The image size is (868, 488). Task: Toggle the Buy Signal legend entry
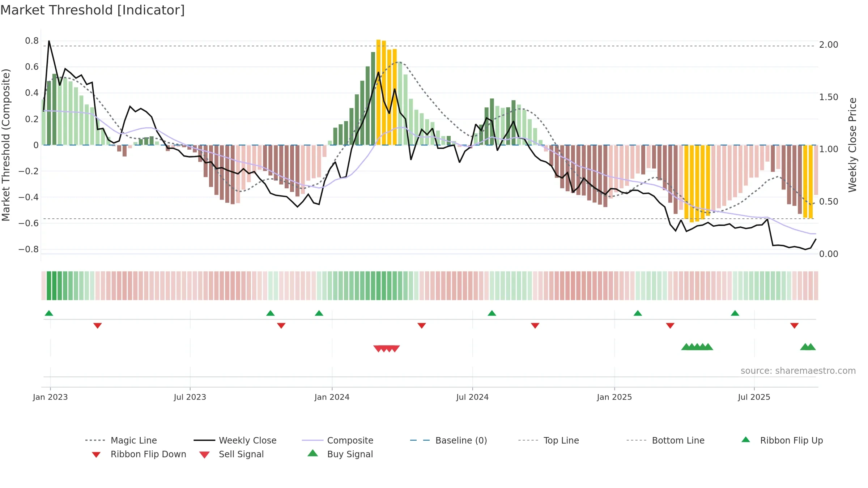(340, 454)
